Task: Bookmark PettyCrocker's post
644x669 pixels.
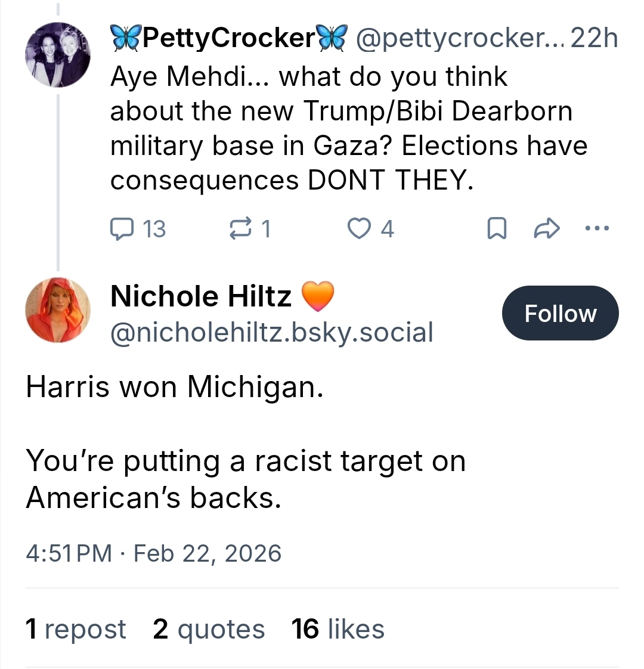Action: click(496, 228)
